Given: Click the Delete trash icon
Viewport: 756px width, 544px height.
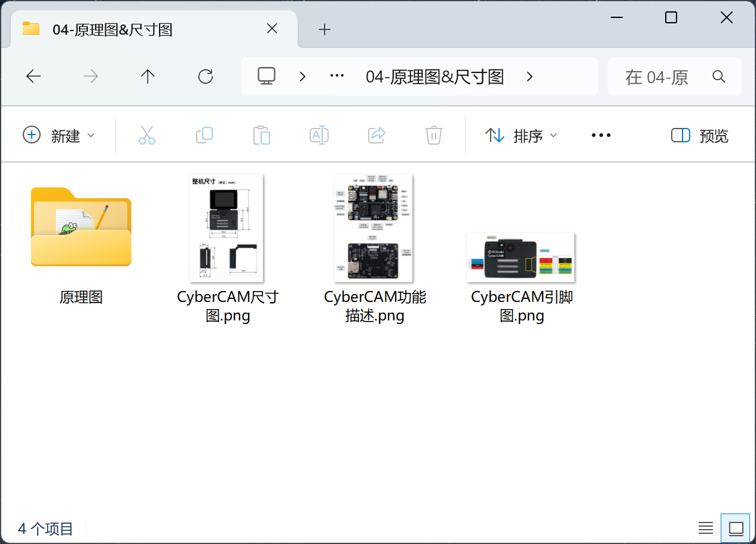Looking at the screenshot, I should pos(434,135).
